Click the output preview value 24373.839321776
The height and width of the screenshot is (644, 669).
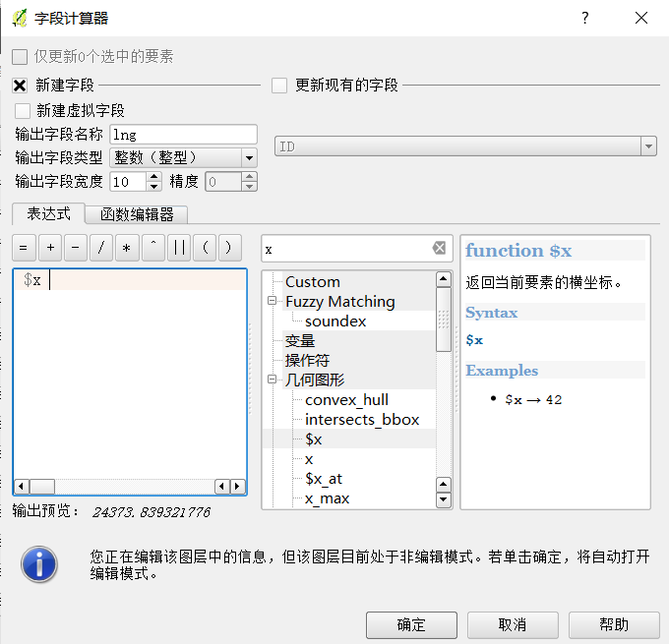(x=152, y=512)
